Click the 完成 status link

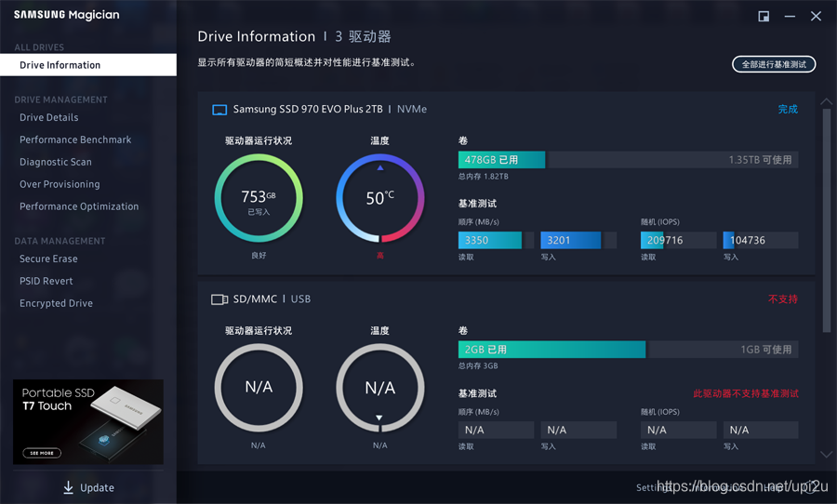[x=788, y=109]
